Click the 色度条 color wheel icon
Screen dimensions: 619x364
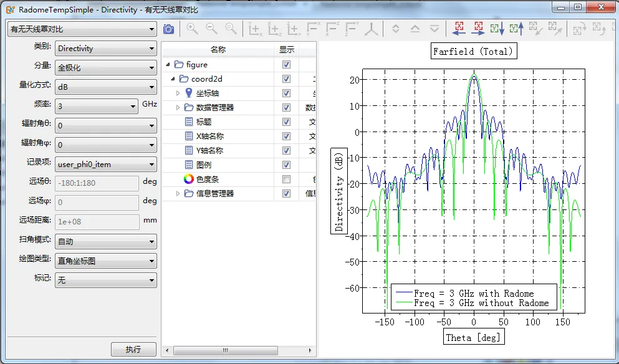189,180
